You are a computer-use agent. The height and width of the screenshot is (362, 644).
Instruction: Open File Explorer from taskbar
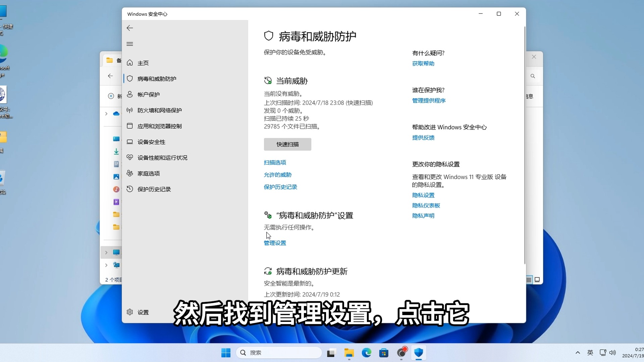(349, 353)
